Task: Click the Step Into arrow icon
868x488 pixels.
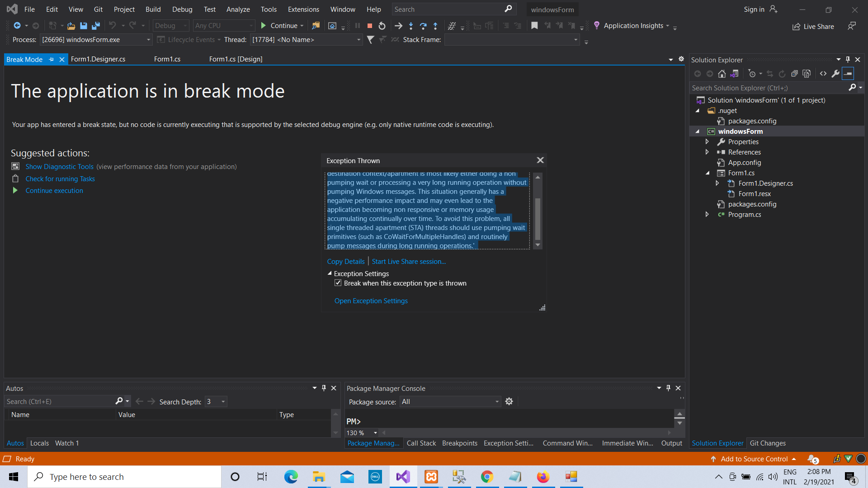Action: (410, 26)
